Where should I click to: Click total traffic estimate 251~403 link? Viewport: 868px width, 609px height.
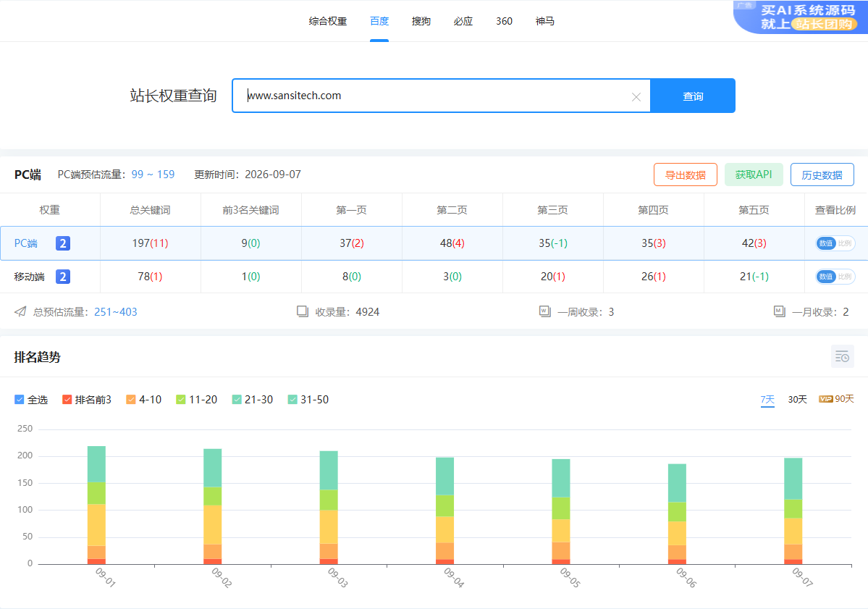coord(116,311)
